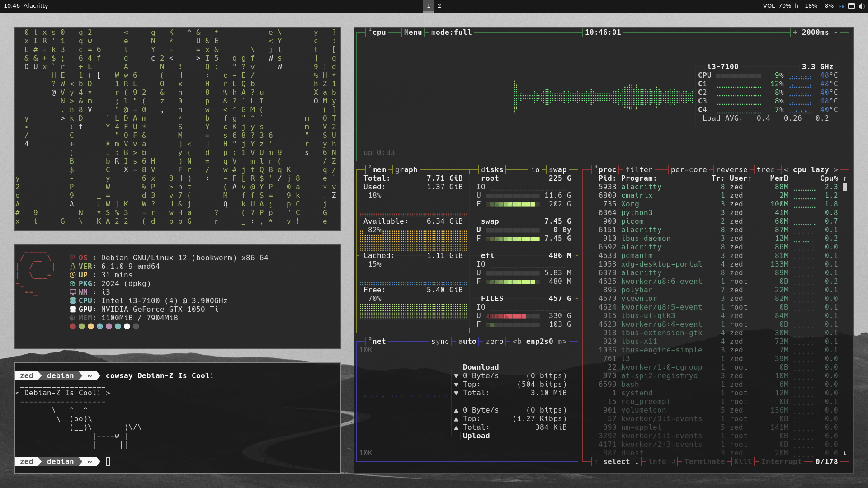
Task: Toggle the ²mem panel visibility
Action: 379,169
